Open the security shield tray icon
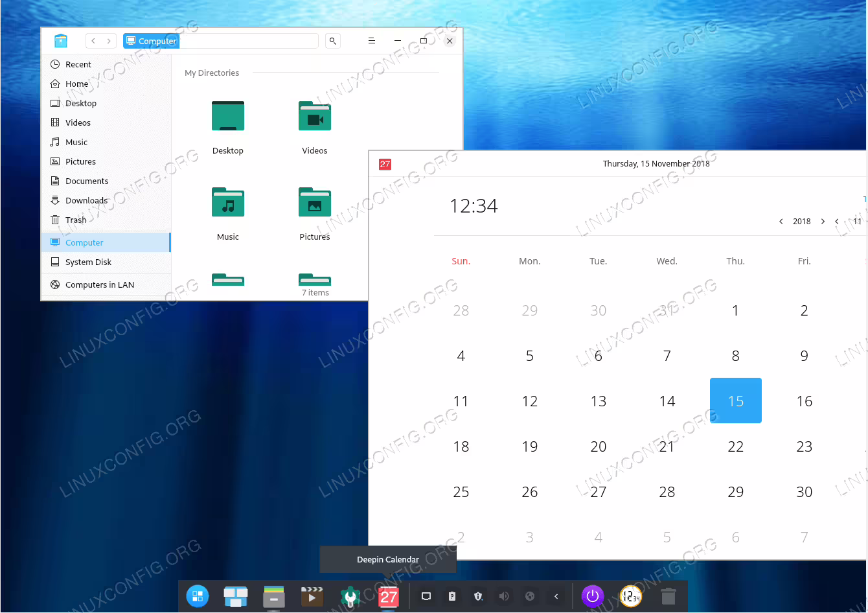 [478, 596]
